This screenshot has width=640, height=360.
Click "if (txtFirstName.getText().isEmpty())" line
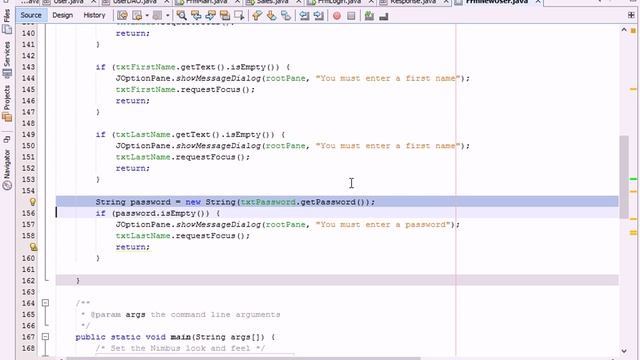[193, 67]
